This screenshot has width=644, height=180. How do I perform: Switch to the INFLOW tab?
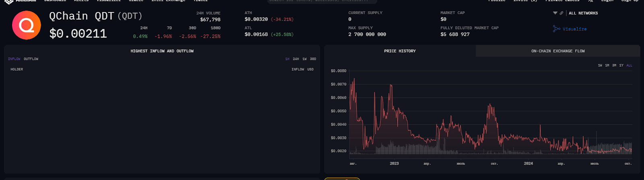tap(14, 59)
